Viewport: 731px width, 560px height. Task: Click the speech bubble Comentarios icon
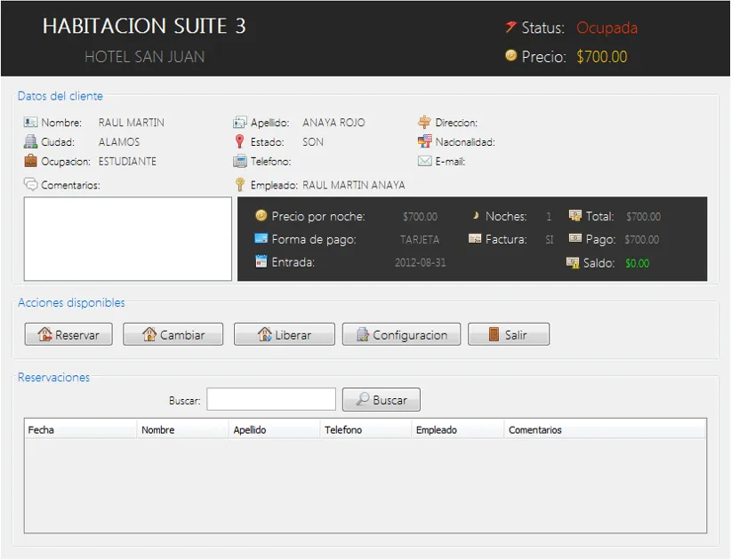[30, 184]
